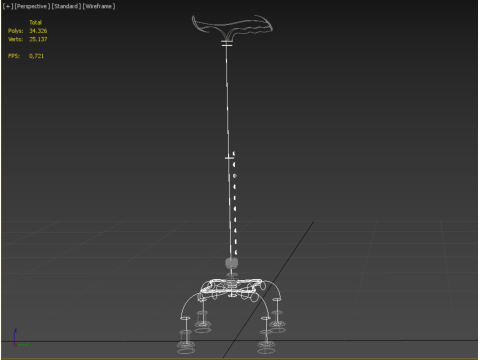Select the grey sphere above the chandelier body
Screen dimensions: 480x360
click(x=232, y=263)
